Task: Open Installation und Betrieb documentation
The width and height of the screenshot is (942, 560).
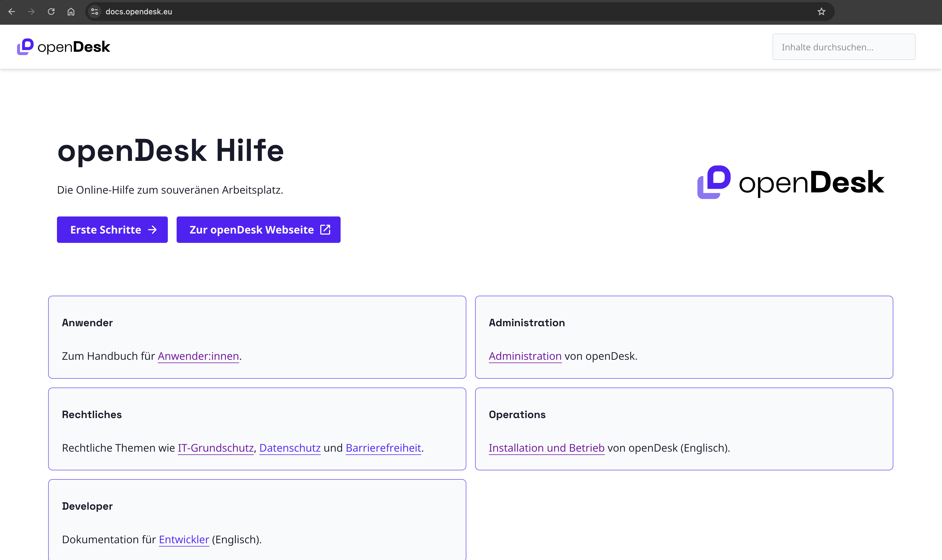Action: click(x=547, y=448)
